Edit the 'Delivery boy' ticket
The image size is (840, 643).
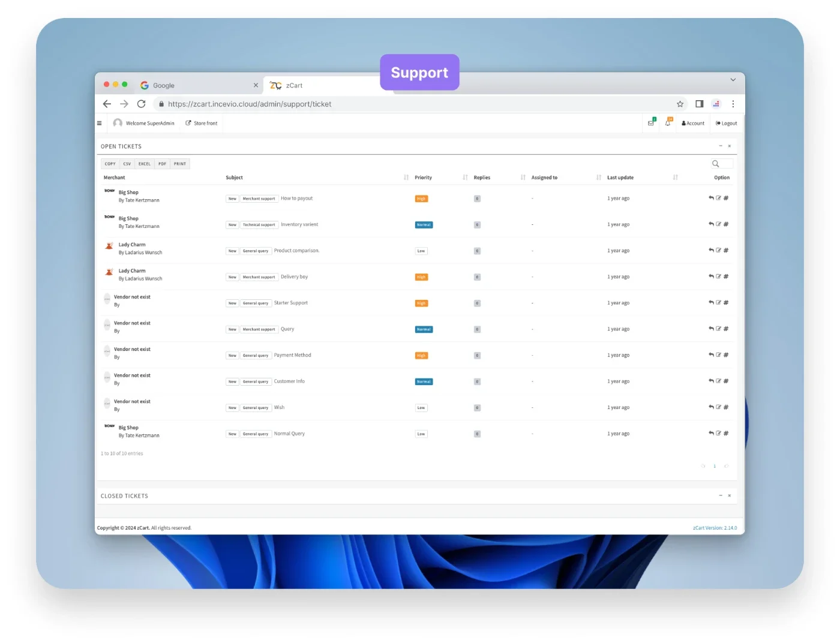[x=718, y=277]
